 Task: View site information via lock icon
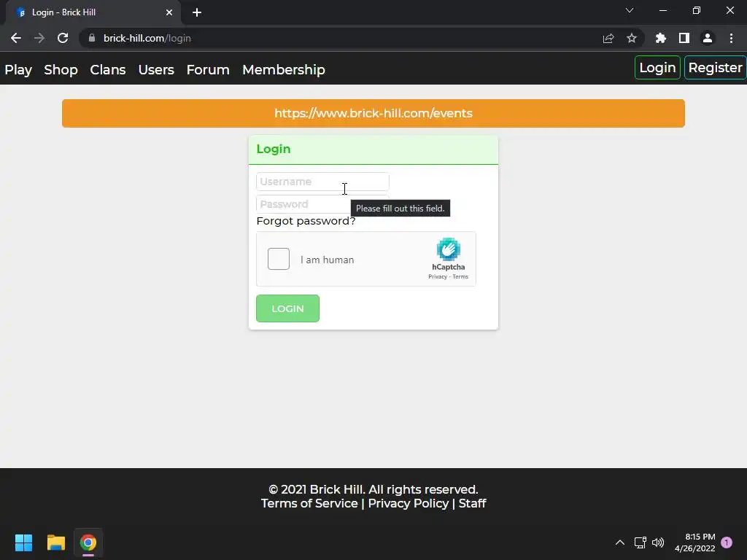point(92,38)
